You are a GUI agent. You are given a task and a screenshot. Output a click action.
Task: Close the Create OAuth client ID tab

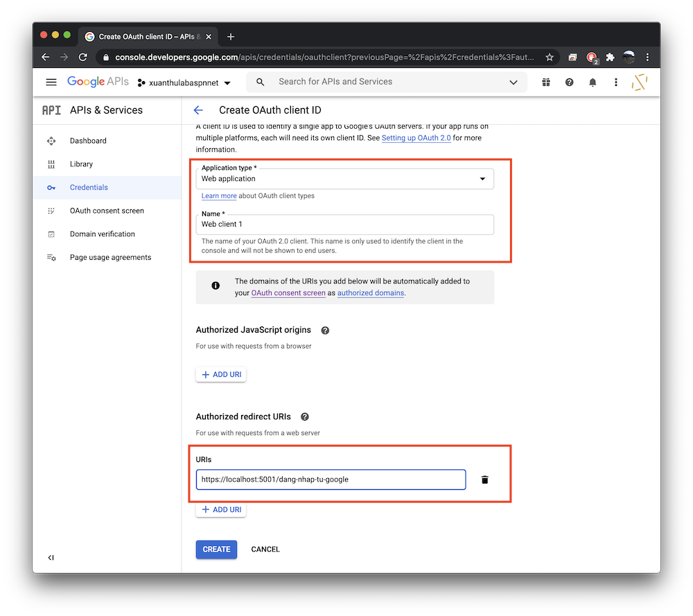pos(209,37)
